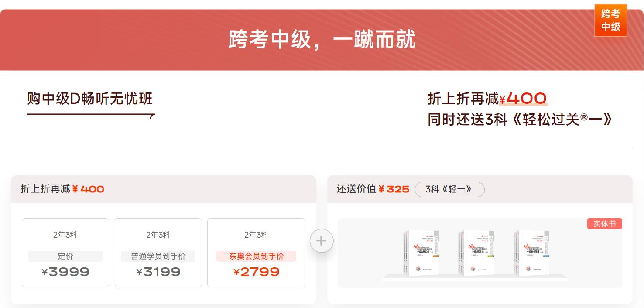Click the 同时还送3科《轻松过关®一》text
The height and width of the screenshot is (308, 644).
[519, 119]
